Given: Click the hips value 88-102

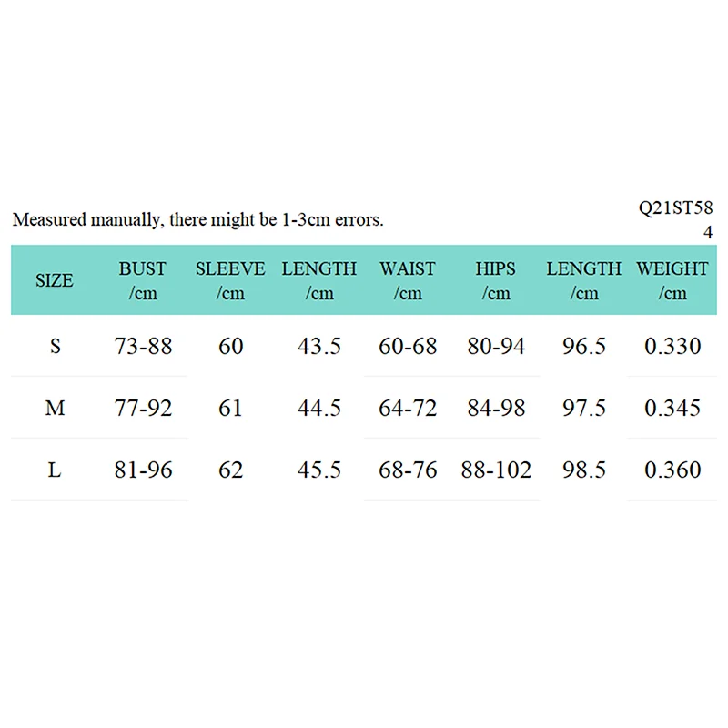Looking at the screenshot, I should click(497, 470).
